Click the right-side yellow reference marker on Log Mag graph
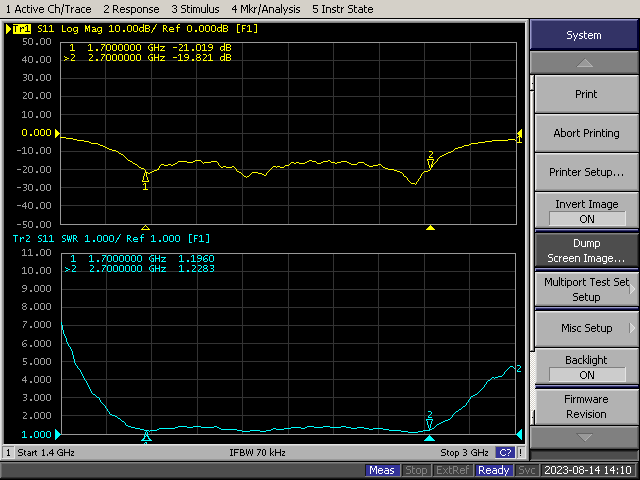 point(520,133)
